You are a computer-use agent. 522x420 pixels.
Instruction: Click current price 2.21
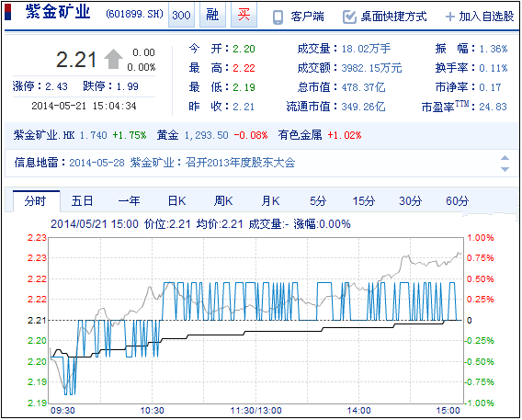click(x=76, y=60)
